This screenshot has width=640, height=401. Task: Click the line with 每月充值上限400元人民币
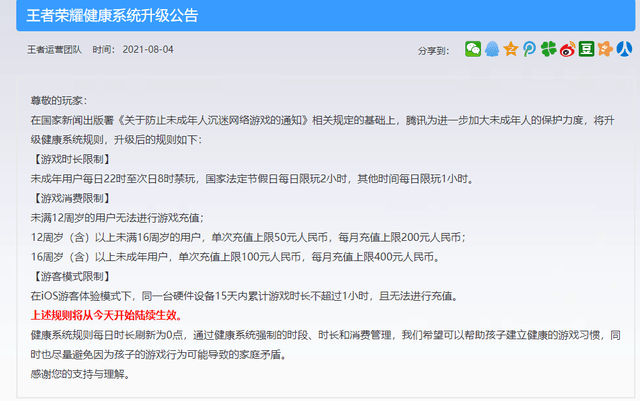pos(235,257)
